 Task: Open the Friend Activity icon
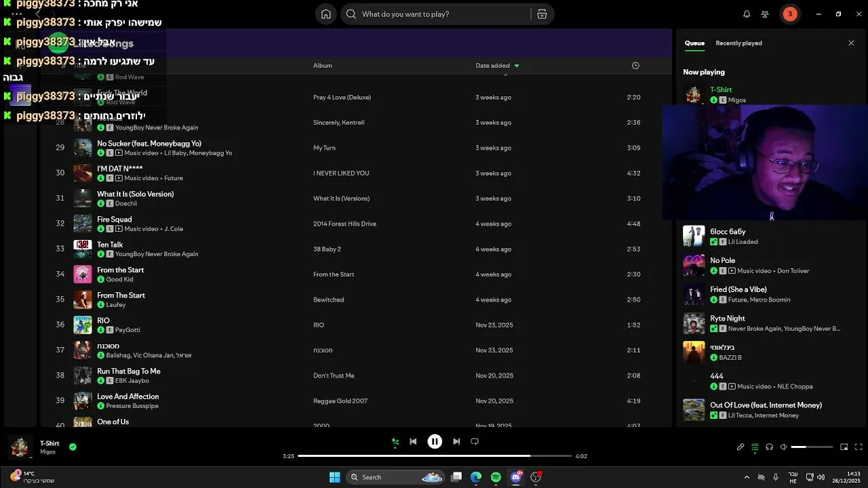point(765,14)
